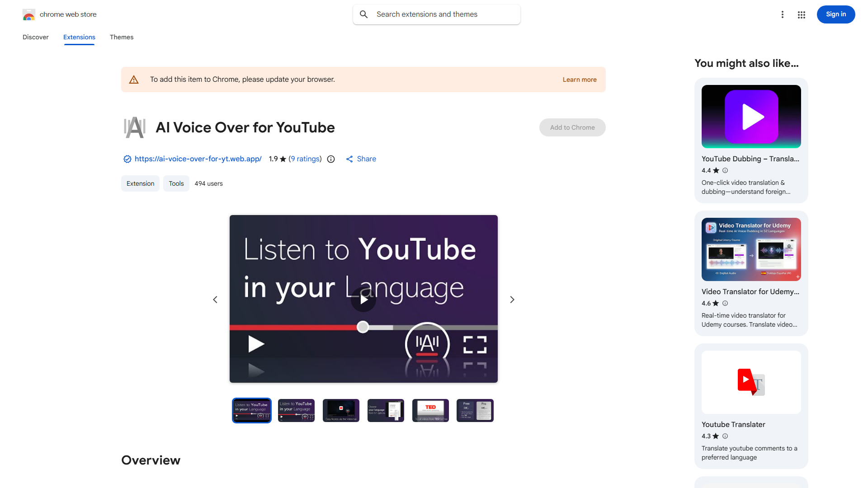The height and width of the screenshot is (488, 868).
Task: Open the three-dot overflow menu
Action: click(783, 14)
